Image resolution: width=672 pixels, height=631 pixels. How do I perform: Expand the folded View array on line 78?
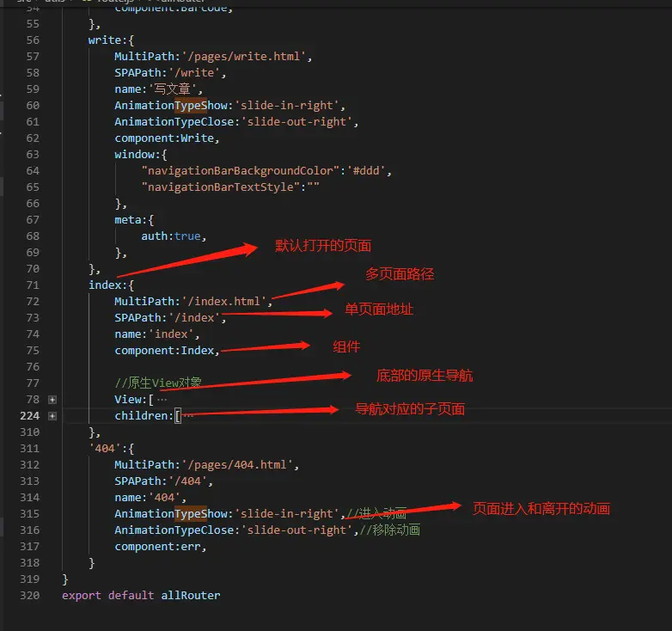coord(52,400)
